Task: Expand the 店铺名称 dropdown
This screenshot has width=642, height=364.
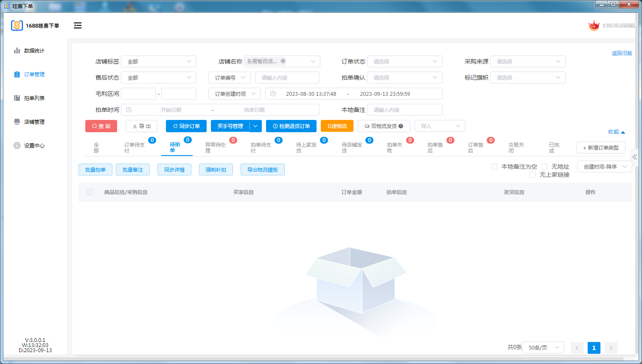Action: 282,61
